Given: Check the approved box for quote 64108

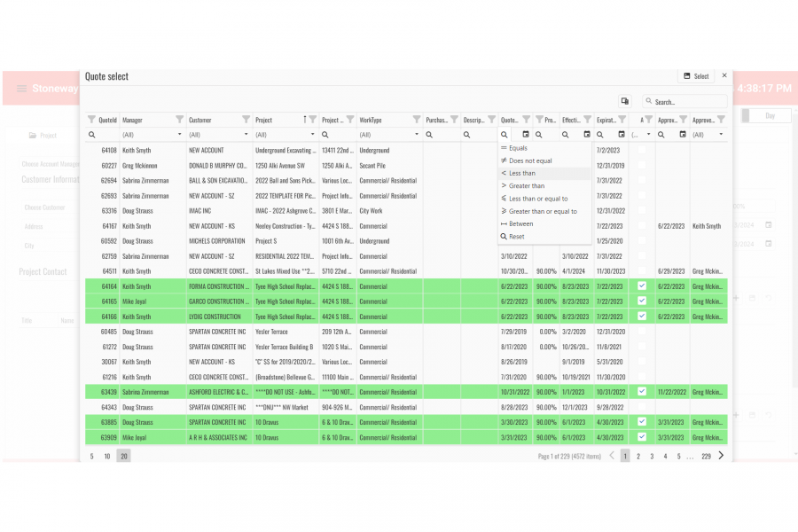Looking at the screenshot, I should (x=642, y=150).
